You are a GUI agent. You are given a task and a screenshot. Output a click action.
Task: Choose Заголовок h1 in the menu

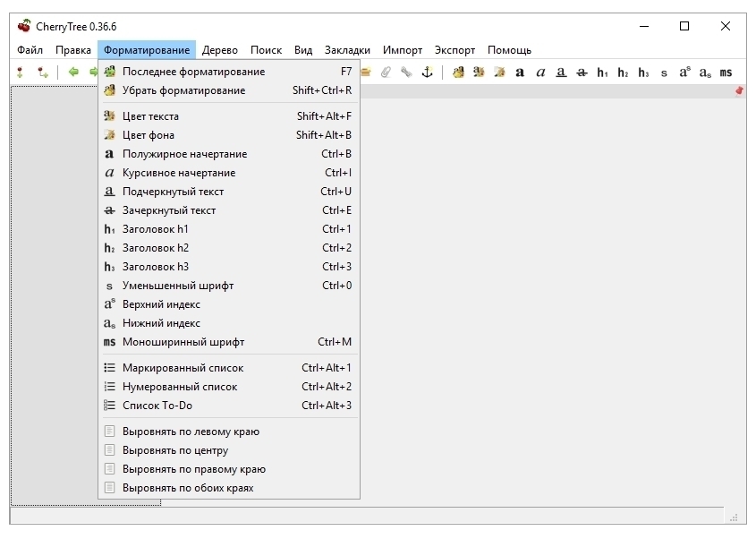click(228, 229)
